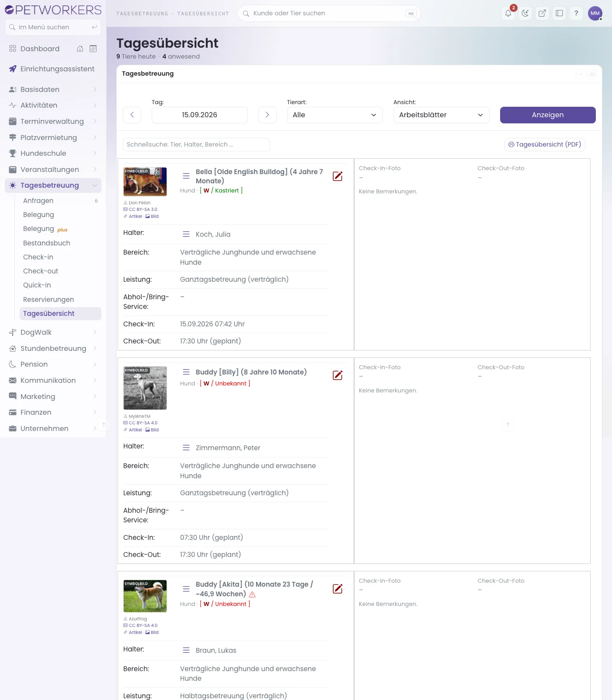Toggle the sidebar layout icon

tap(559, 13)
